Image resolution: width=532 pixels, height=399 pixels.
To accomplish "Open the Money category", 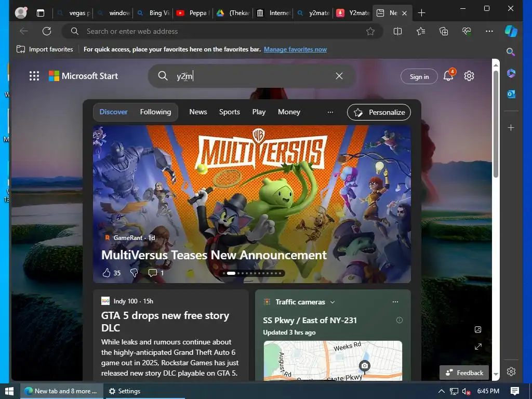I will click(x=289, y=112).
